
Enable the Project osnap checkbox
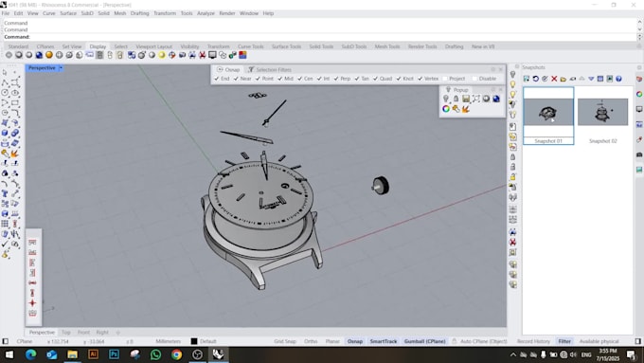point(445,79)
